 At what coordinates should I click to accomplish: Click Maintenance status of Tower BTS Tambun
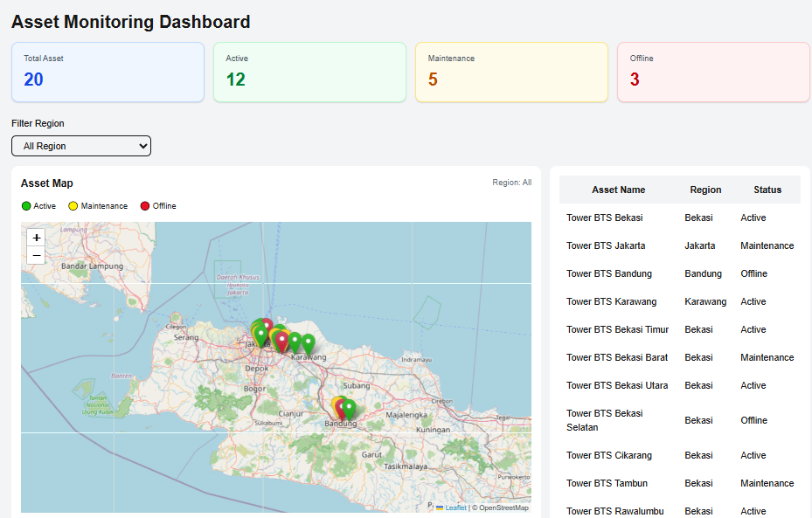pyautogui.click(x=767, y=483)
